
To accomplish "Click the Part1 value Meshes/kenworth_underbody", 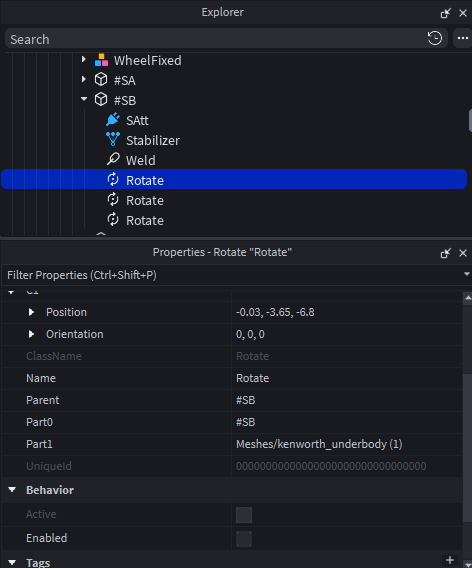I will tap(319, 444).
